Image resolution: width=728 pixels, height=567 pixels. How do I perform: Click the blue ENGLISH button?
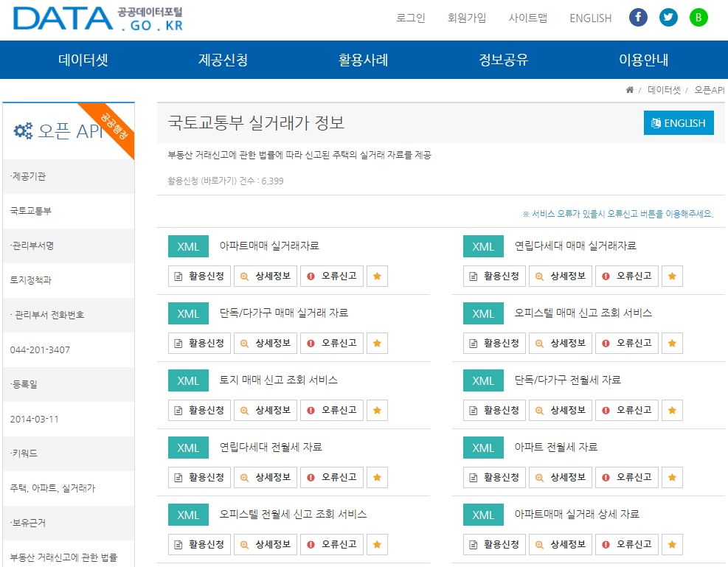[x=679, y=123]
